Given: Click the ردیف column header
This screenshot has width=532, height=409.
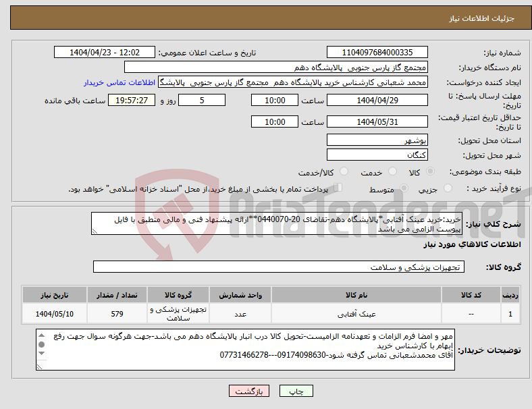Looking at the screenshot, I should pyautogui.click(x=510, y=295).
